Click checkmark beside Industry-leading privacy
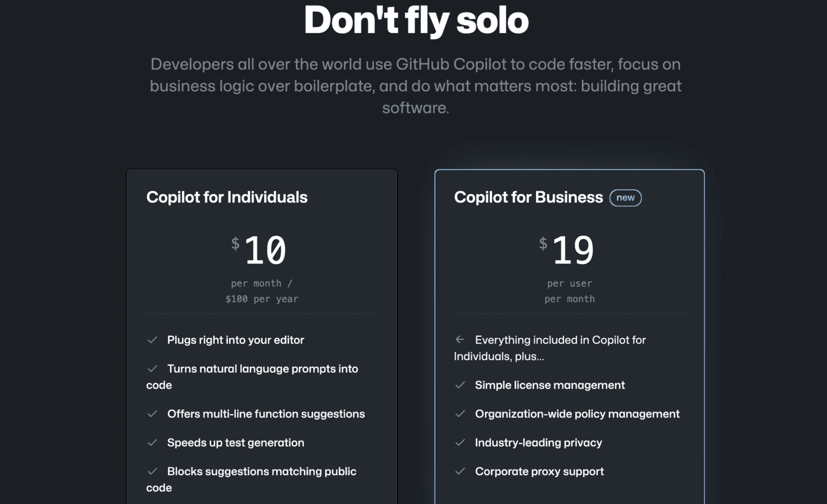Viewport: 827px width, 504px height. (x=460, y=443)
